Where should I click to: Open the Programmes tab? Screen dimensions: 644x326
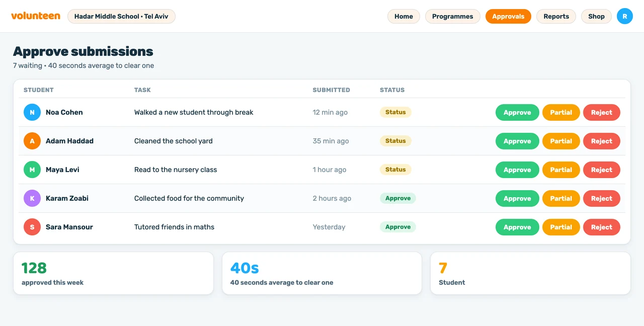(453, 16)
